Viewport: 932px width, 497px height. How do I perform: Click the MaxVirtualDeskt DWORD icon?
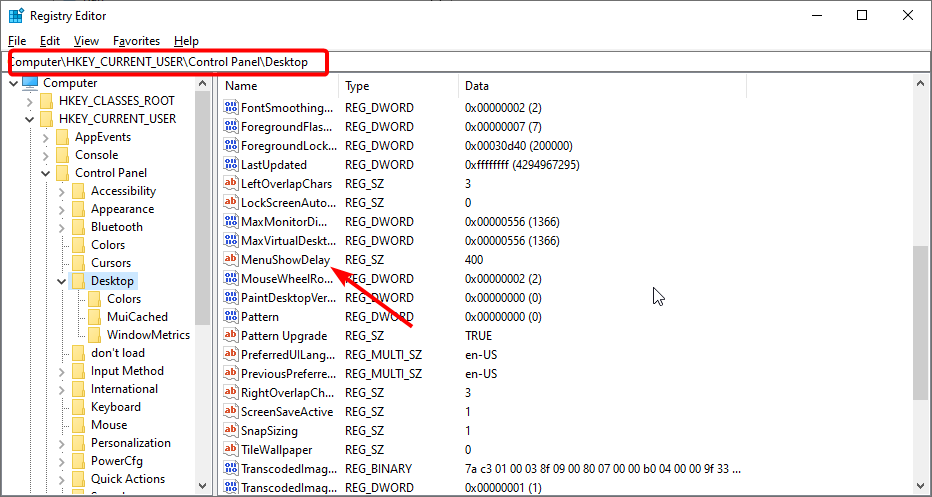tap(231, 241)
